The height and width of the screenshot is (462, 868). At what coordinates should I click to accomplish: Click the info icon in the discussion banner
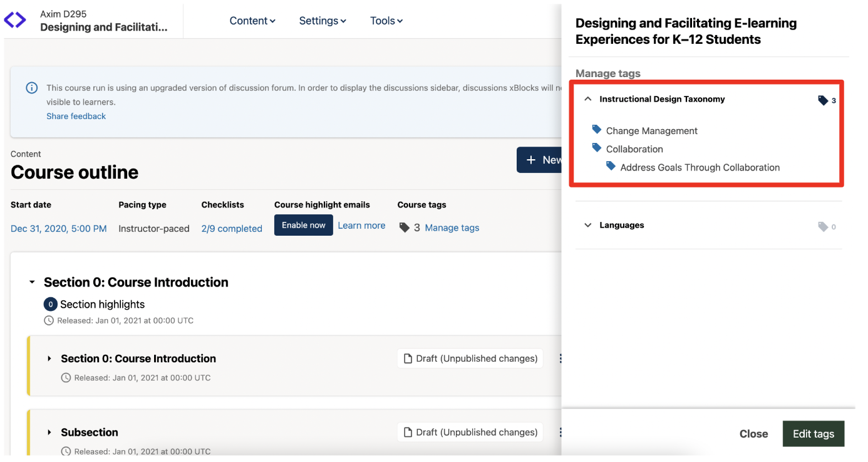(x=31, y=88)
